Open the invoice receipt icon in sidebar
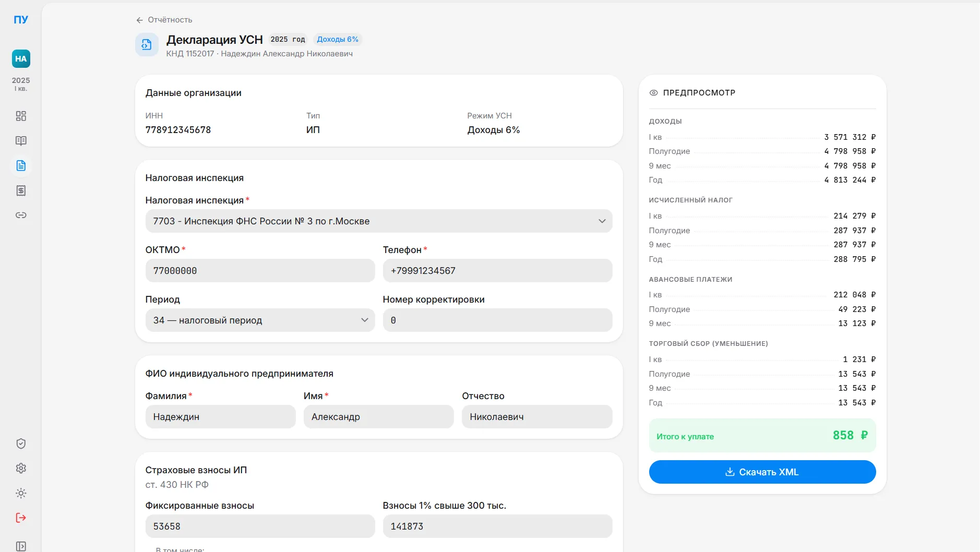Image resolution: width=980 pixels, height=552 pixels. (21, 190)
